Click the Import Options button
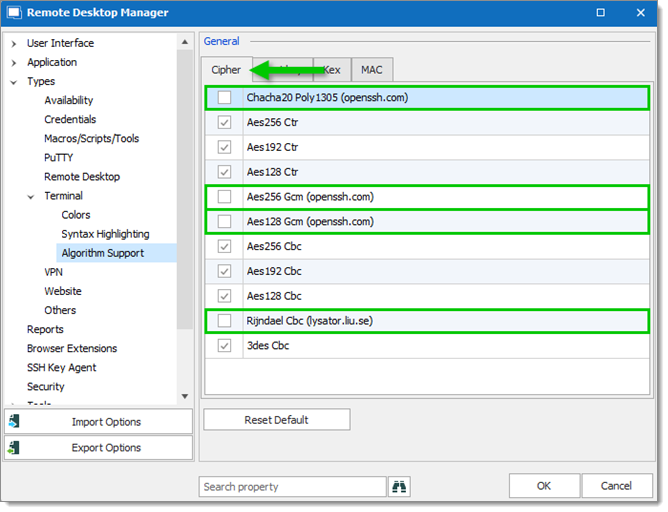 [98, 421]
